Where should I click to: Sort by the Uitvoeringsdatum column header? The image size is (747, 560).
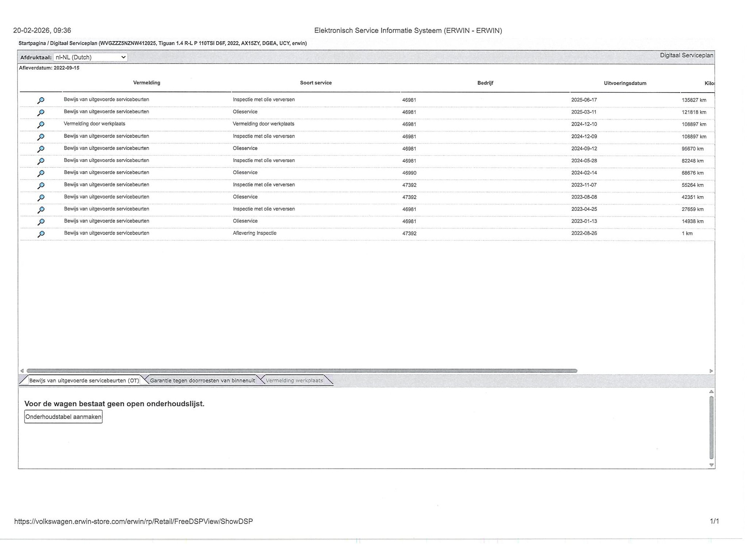(x=625, y=83)
